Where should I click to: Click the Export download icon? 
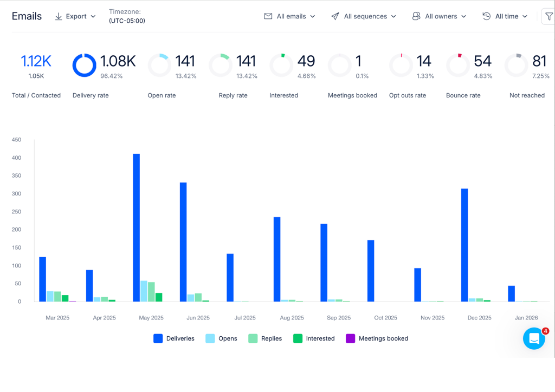[x=59, y=17]
